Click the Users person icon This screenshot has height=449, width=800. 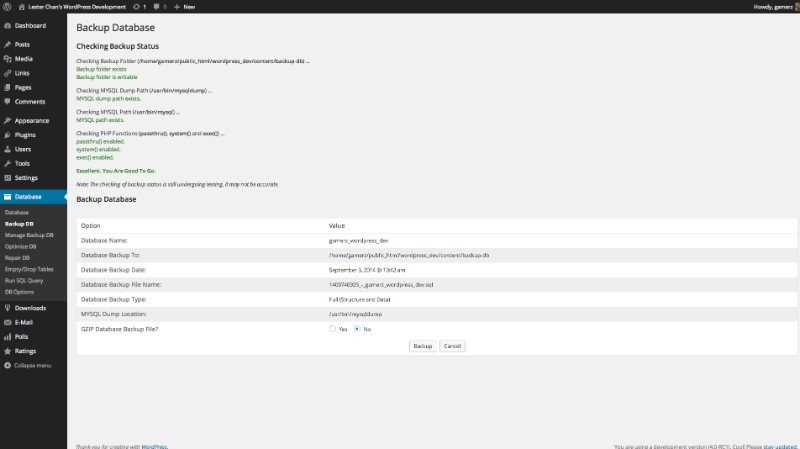pos(8,149)
